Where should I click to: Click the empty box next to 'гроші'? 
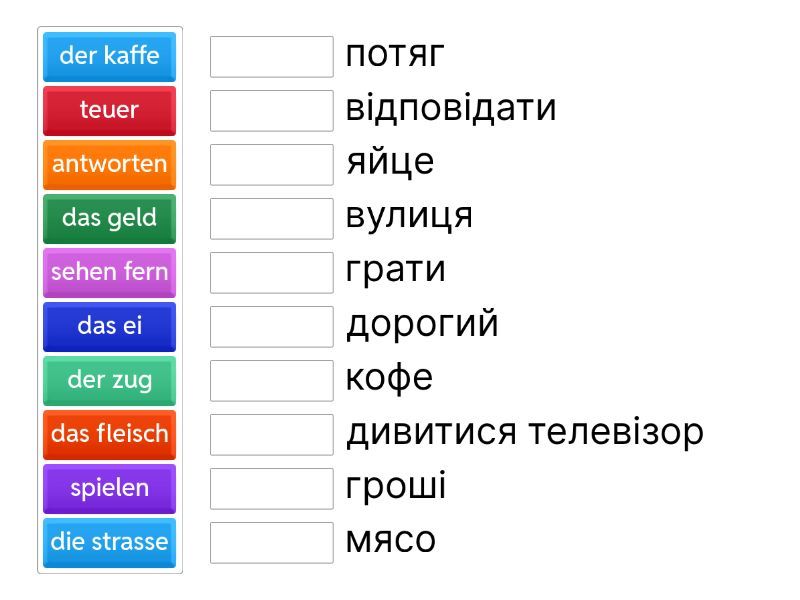pyautogui.click(x=271, y=488)
